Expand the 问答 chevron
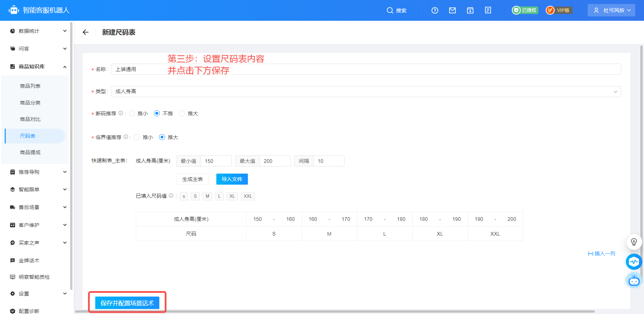 (65, 49)
